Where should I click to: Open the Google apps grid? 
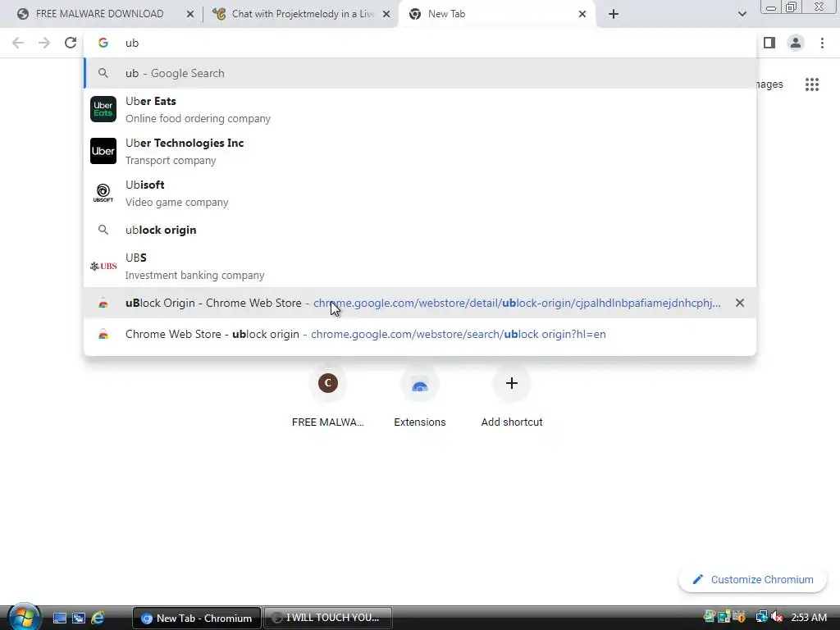812,84
